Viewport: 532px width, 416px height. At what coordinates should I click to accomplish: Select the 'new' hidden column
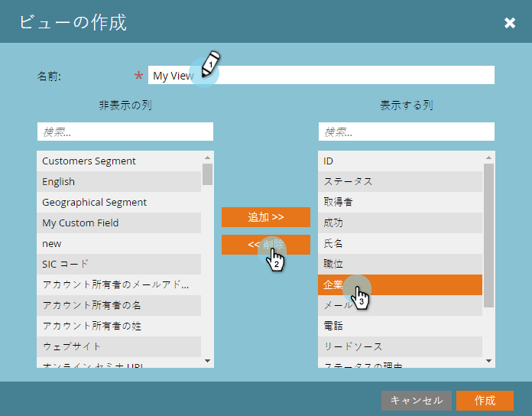119,244
